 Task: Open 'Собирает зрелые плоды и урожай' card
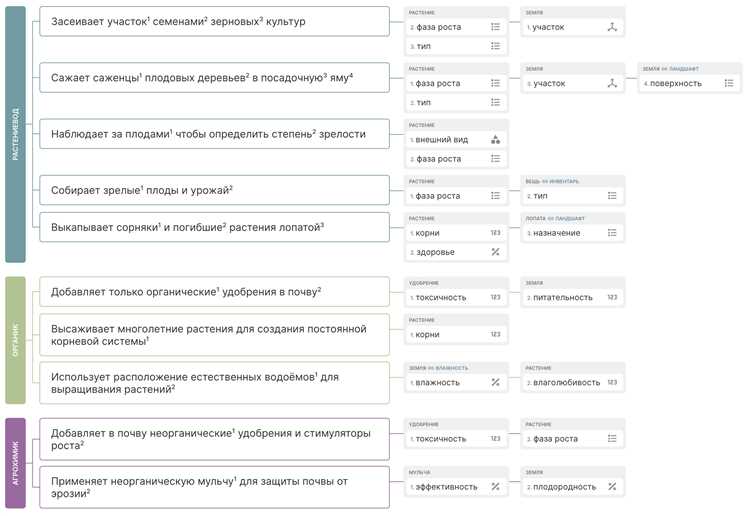[214, 190]
